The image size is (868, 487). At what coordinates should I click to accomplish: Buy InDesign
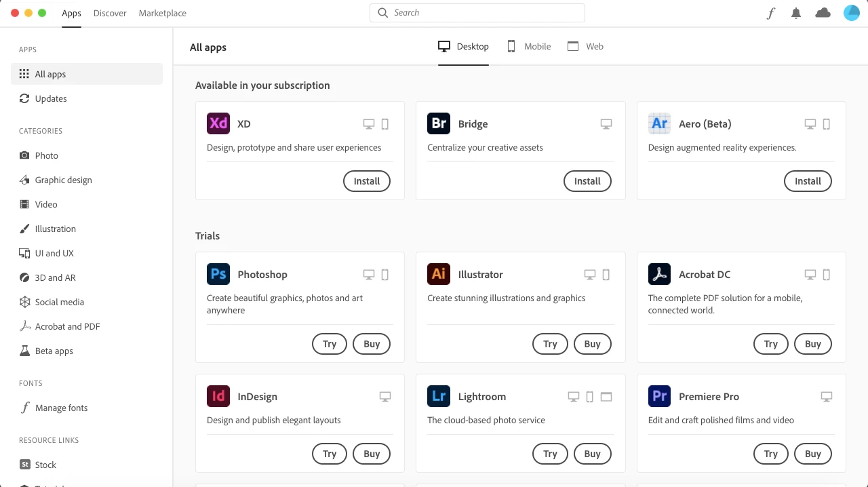tap(372, 454)
